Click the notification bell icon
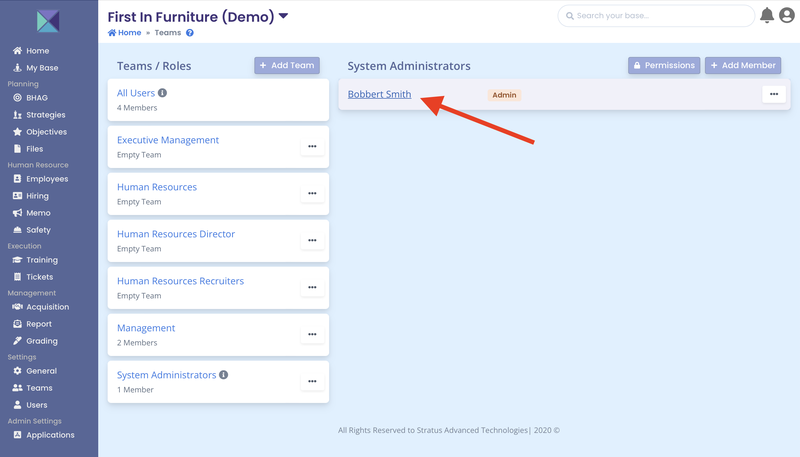Image resolution: width=800 pixels, height=457 pixels. click(767, 15)
